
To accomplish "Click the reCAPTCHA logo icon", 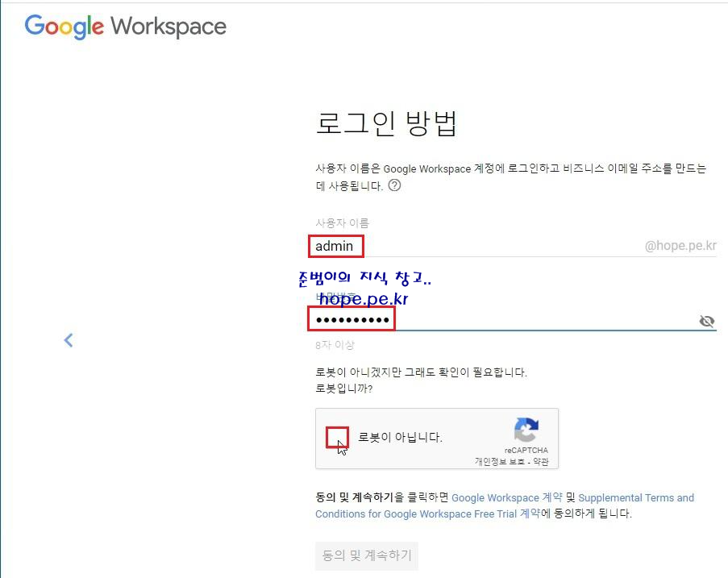I will pyautogui.click(x=526, y=430).
